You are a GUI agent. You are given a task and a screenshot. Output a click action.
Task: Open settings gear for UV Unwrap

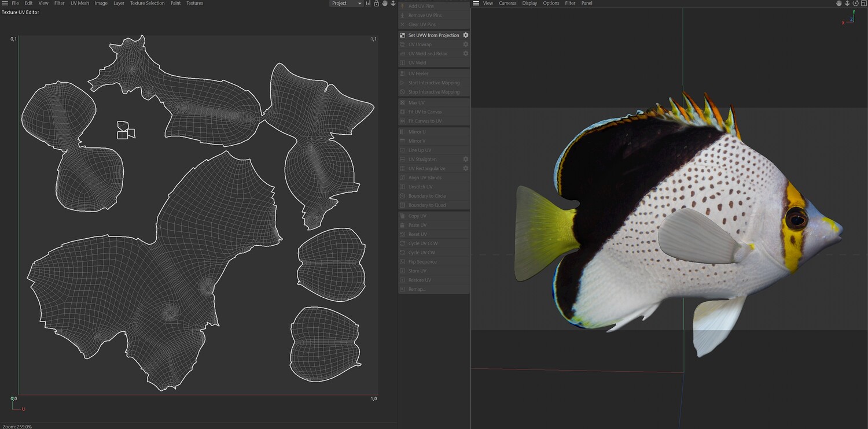click(465, 45)
